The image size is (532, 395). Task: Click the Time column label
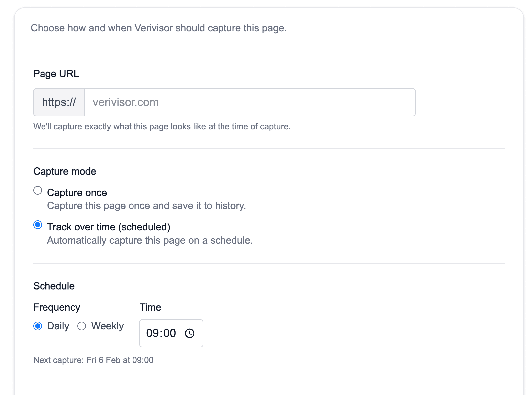(150, 307)
